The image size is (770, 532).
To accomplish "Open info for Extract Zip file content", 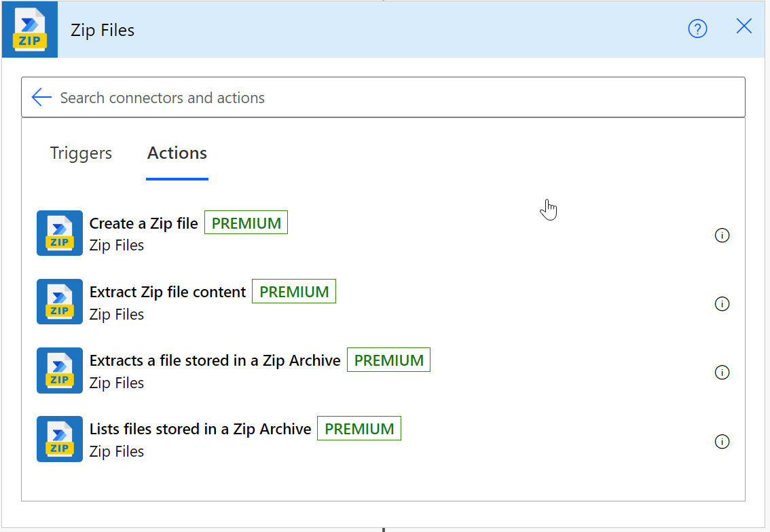I will tap(722, 304).
